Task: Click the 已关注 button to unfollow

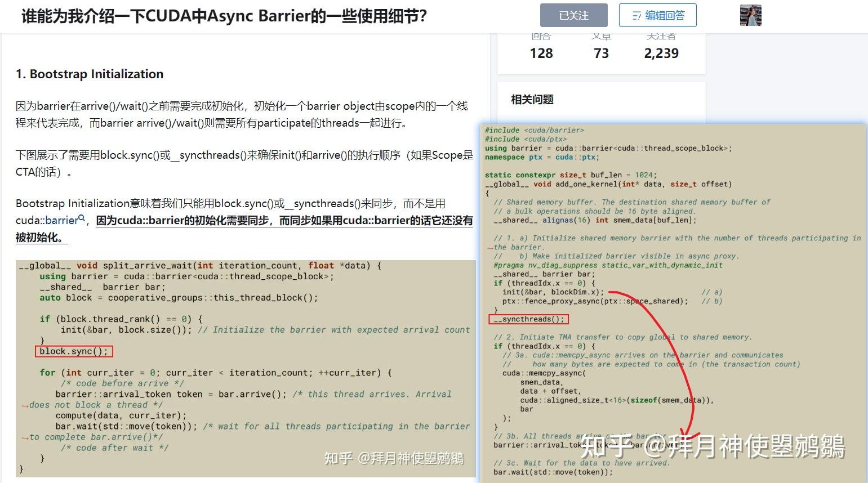Action: pyautogui.click(x=573, y=16)
